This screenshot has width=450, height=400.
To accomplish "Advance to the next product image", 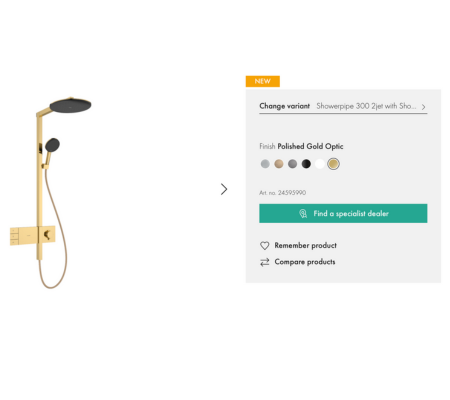I will point(224,189).
